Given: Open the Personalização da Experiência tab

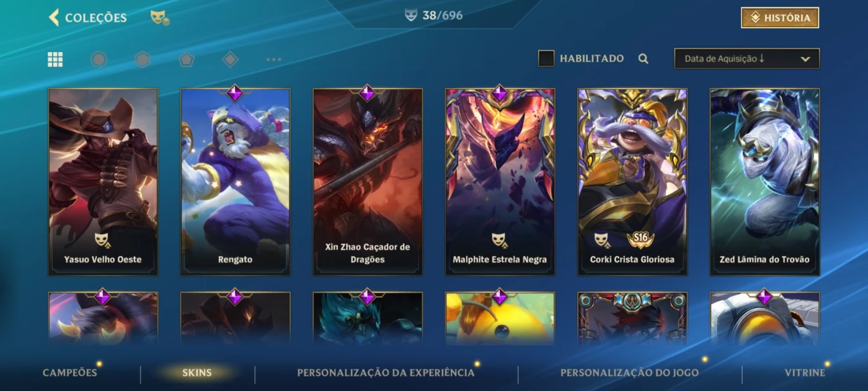Looking at the screenshot, I should (x=386, y=373).
